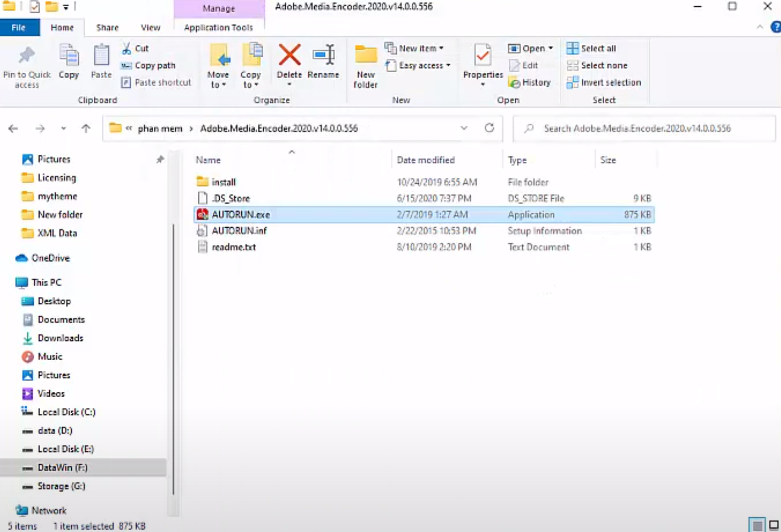Select the readme.txt file
781x532 pixels.
(x=423, y=247)
